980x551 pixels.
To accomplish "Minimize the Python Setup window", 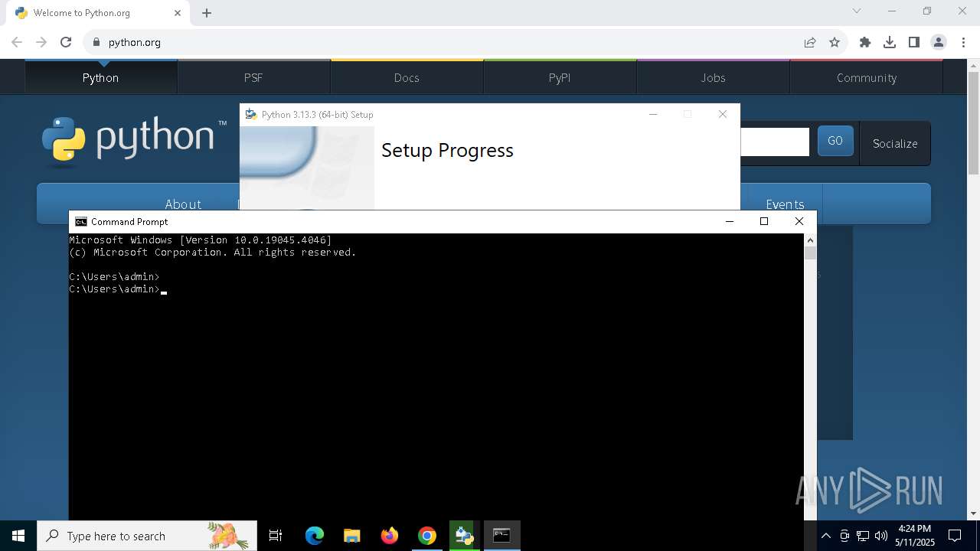I will [x=653, y=114].
